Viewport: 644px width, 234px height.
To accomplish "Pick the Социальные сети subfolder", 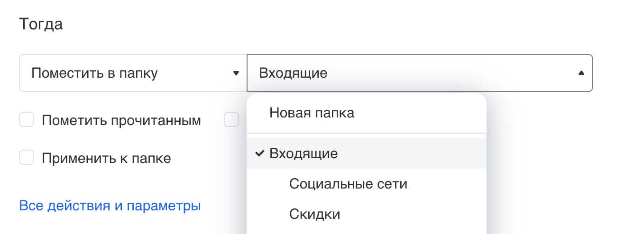I will pos(348,184).
